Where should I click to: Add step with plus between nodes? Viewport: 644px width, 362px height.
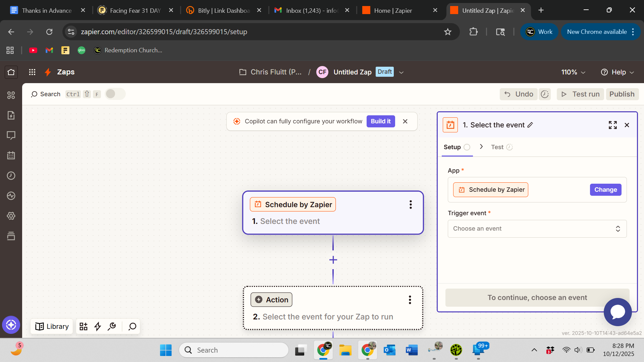coord(333,260)
